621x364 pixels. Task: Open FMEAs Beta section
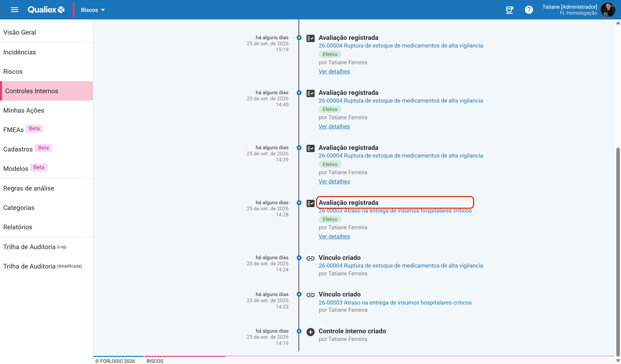coord(47,130)
